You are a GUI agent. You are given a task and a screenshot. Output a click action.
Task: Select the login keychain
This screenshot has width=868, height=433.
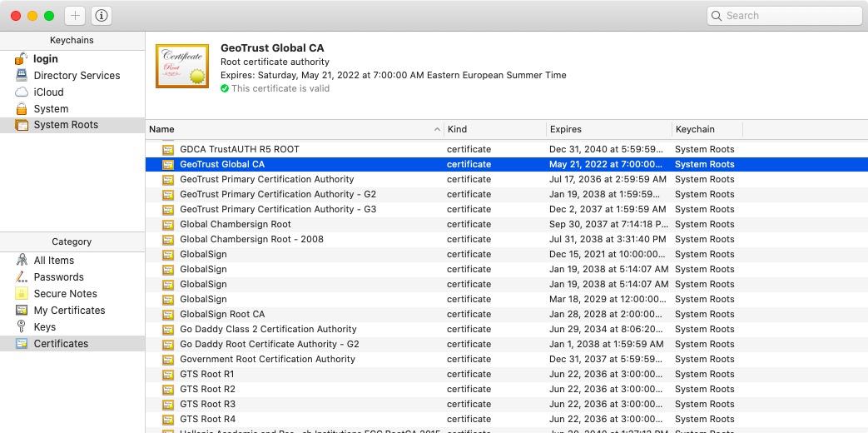click(x=72, y=58)
